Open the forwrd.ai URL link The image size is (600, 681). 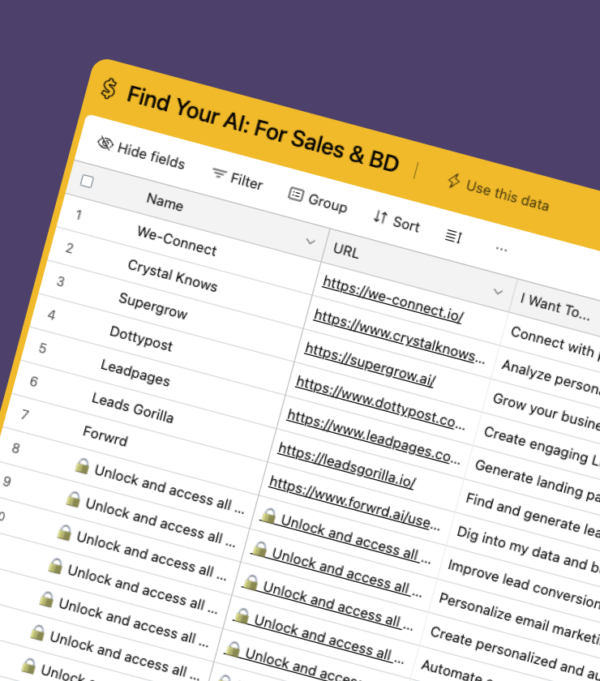(x=355, y=502)
